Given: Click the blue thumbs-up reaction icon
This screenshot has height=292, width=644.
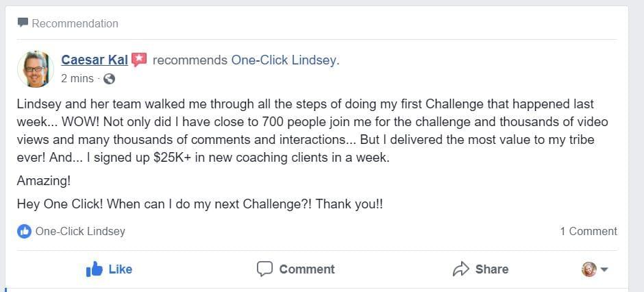Looking at the screenshot, I should click(24, 231).
